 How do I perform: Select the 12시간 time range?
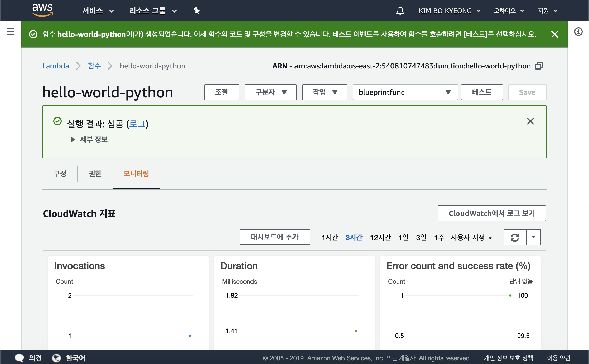click(380, 238)
